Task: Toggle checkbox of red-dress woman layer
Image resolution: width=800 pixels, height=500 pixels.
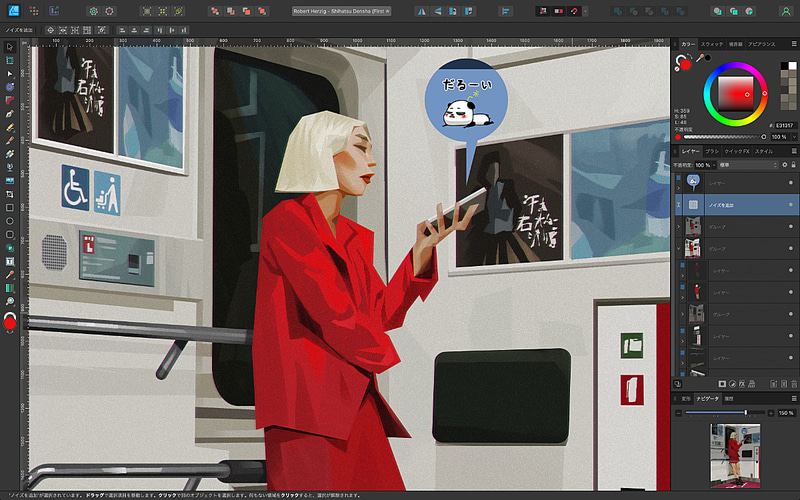Action: [x=683, y=287]
